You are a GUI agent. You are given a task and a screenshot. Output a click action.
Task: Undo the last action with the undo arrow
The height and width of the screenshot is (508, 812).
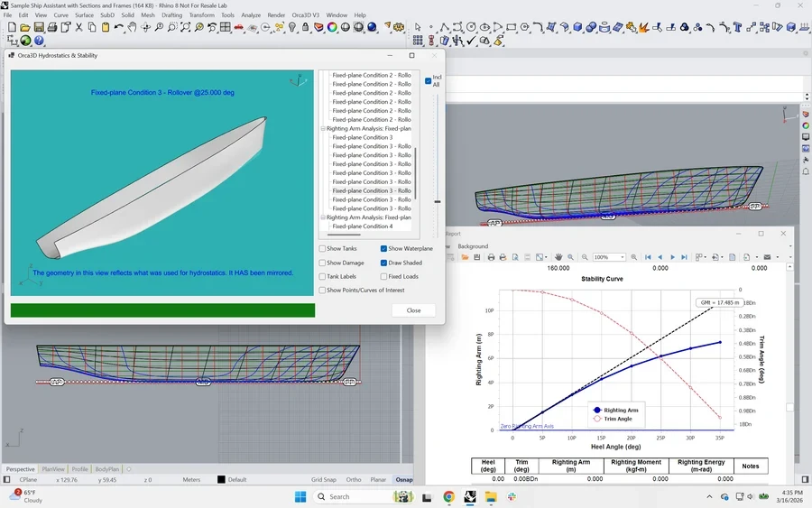click(119, 27)
